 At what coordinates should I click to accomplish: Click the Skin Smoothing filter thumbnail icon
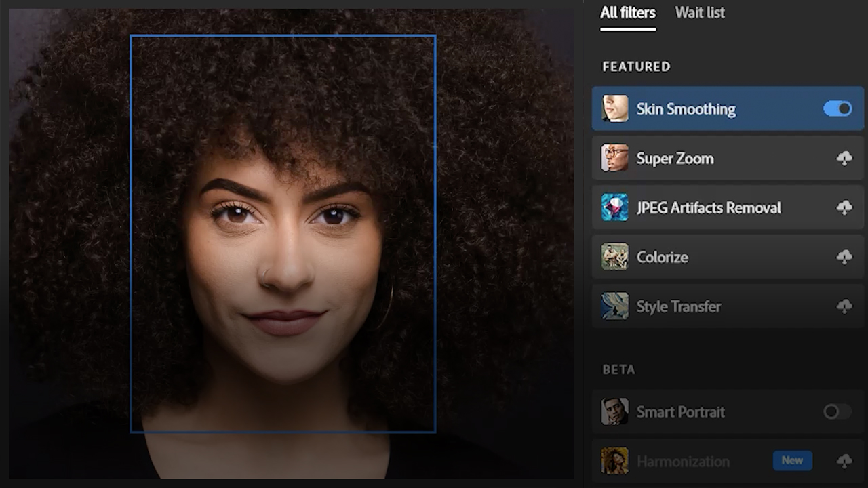coord(614,108)
